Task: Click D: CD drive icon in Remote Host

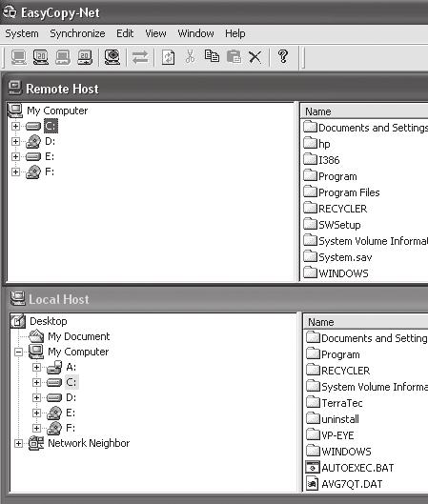Action: [x=33, y=141]
